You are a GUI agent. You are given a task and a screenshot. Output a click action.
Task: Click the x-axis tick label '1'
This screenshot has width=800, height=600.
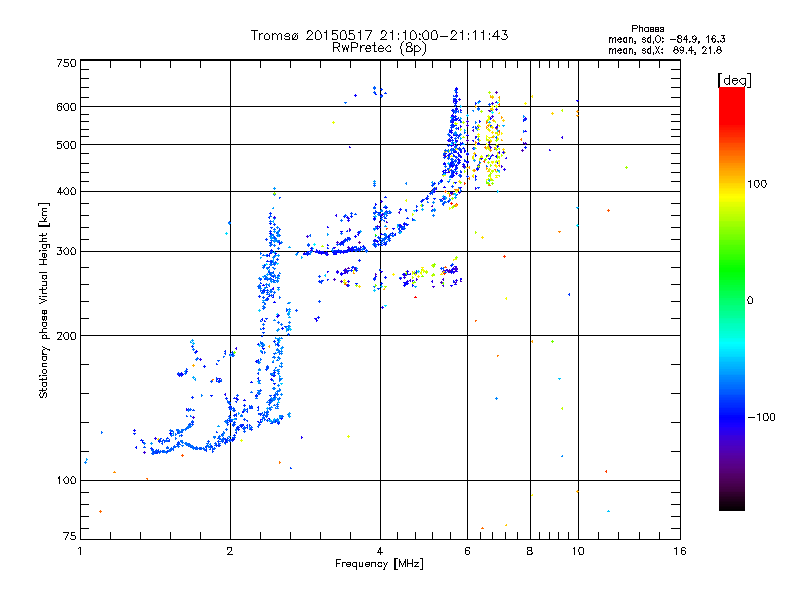click(x=81, y=551)
